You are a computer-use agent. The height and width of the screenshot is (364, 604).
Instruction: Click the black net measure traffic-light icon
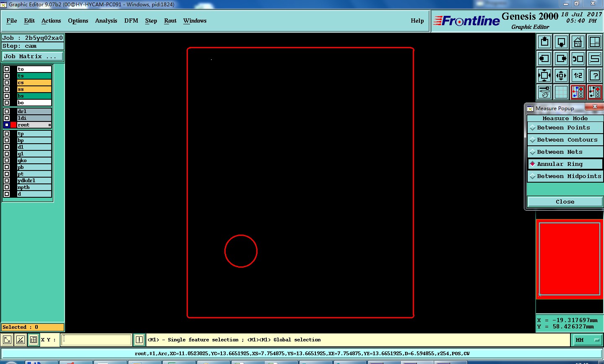click(595, 92)
